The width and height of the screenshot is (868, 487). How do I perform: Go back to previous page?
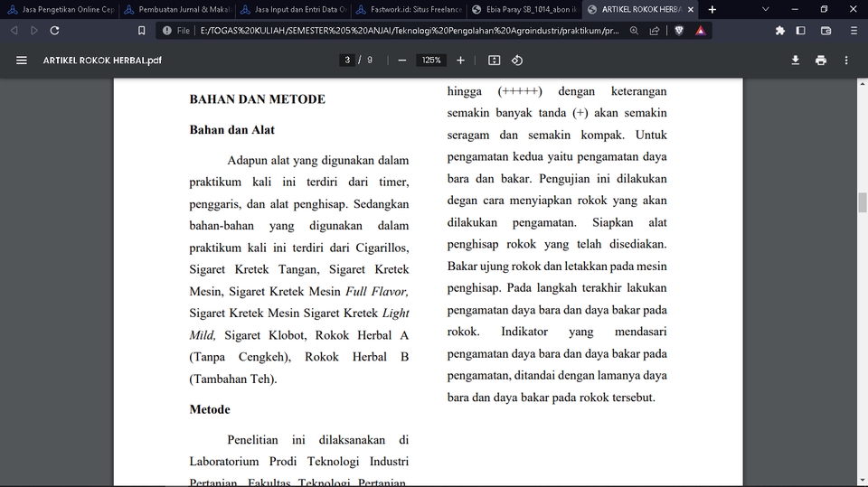(14, 31)
